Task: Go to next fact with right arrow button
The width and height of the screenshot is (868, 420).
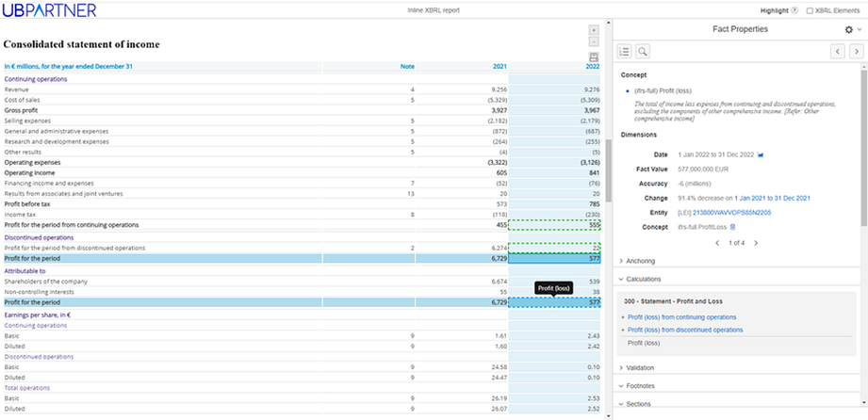Action: point(855,51)
